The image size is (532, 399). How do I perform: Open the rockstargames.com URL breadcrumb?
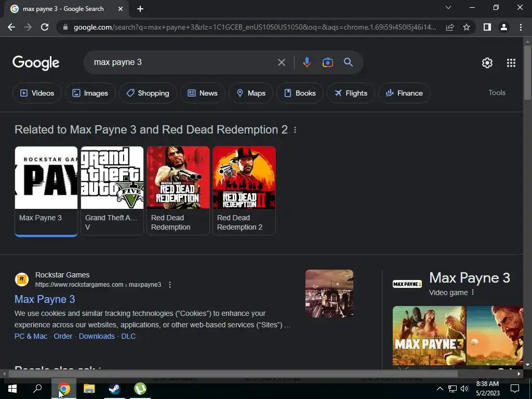(98, 285)
